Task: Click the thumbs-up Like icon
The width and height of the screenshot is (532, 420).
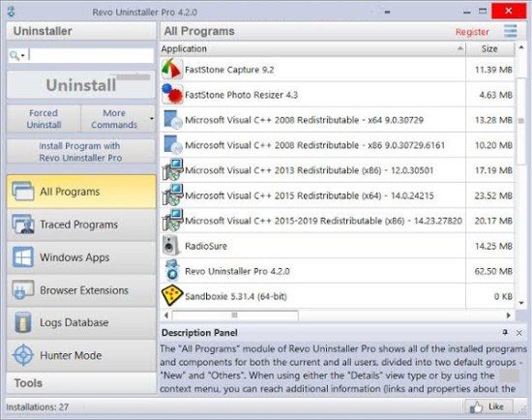Action: (x=476, y=406)
